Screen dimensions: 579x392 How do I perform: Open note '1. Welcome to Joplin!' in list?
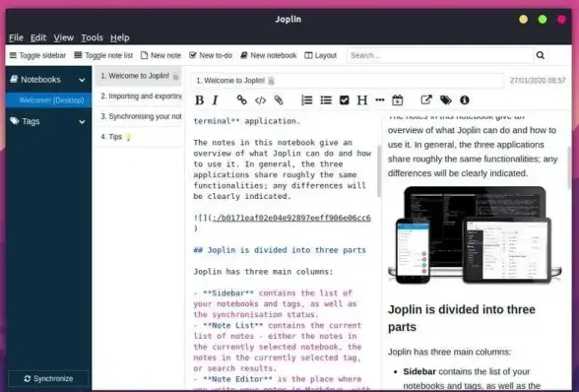(x=139, y=76)
